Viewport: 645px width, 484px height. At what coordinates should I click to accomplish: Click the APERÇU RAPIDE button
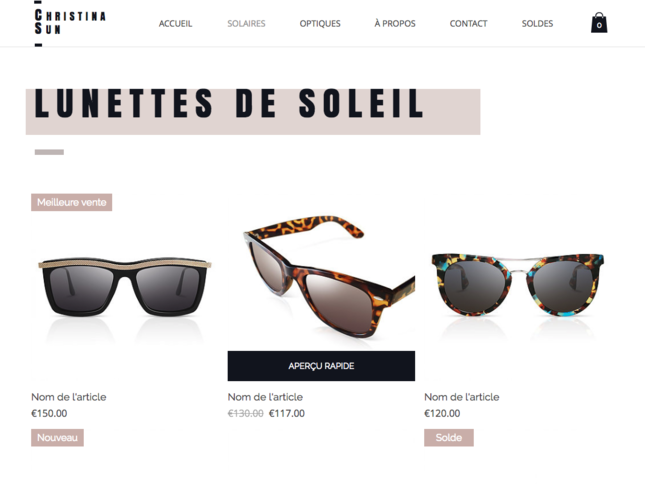pyautogui.click(x=321, y=366)
